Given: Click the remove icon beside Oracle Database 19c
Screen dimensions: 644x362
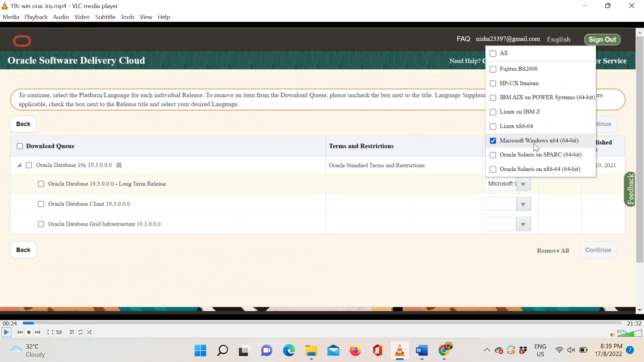Looking at the screenshot, I should [119, 165].
